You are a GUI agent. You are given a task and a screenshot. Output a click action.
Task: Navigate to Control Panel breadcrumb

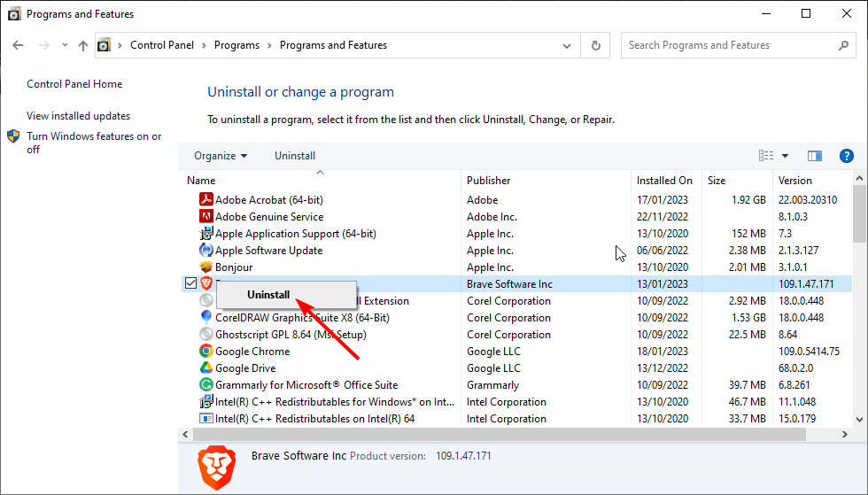coord(162,45)
